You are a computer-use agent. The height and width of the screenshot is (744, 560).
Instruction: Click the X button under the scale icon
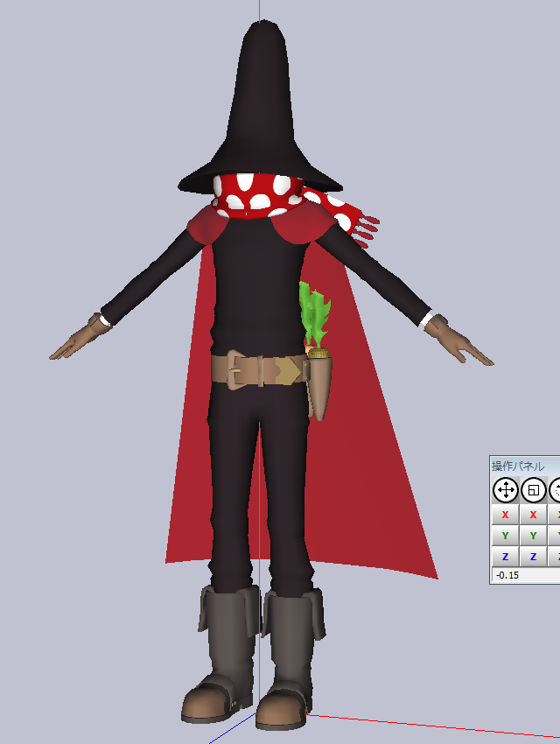[533, 515]
